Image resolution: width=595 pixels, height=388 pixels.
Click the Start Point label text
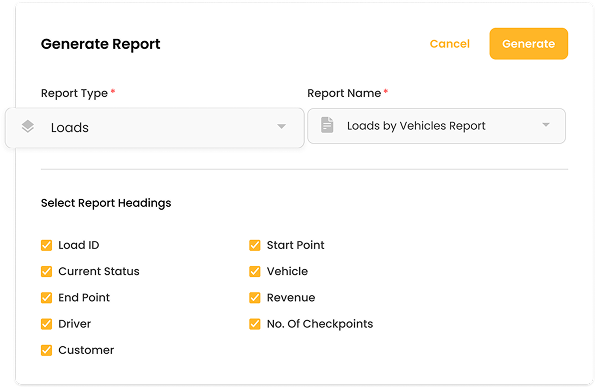(x=296, y=245)
